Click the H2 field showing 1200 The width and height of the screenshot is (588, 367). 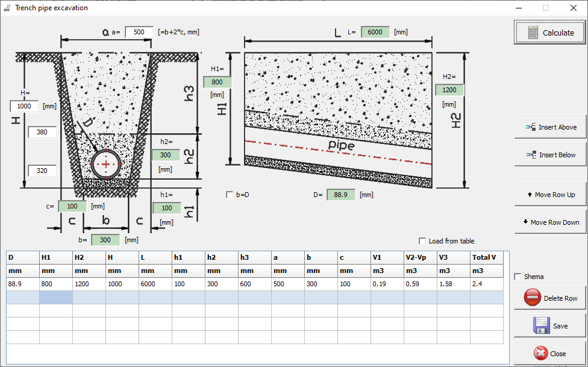(x=449, y=90)
